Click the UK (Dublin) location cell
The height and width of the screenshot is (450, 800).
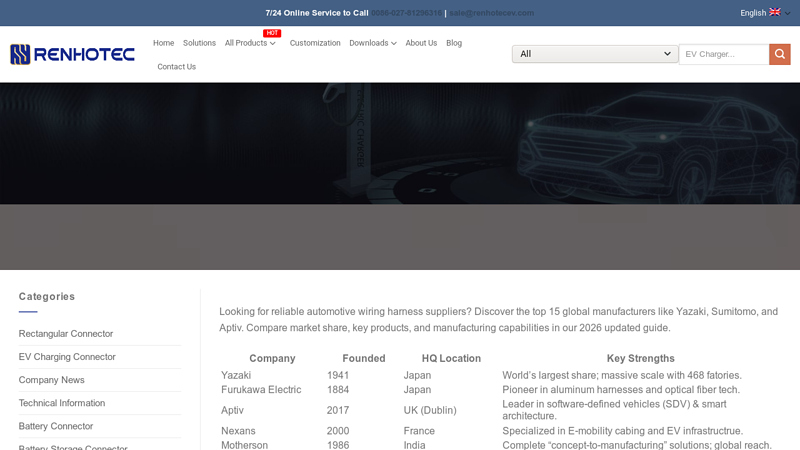(430, 410)
